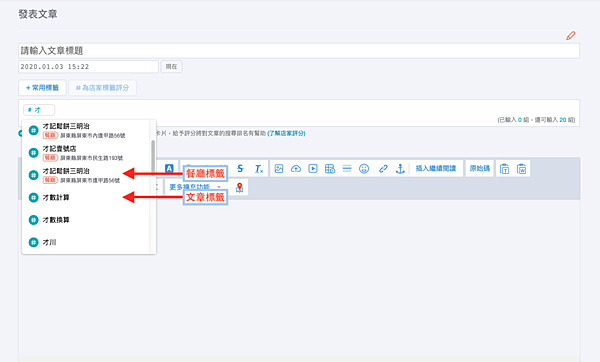The image size is (600, 362).
Task: Click the paste from Word icon
Action: click(x=521, y=168)
